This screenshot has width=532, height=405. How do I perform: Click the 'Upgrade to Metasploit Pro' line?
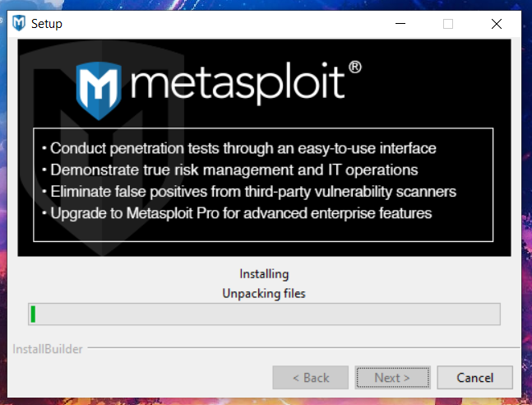tap(237, 213)
